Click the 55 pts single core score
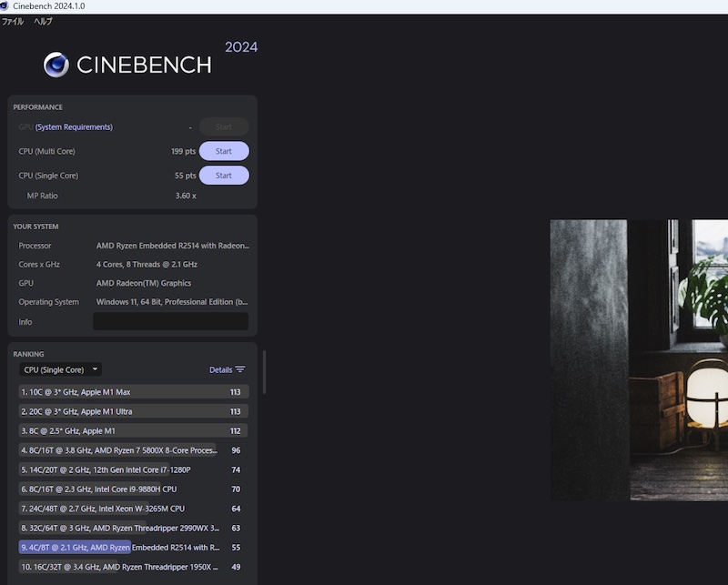The width and height of the screenshot is (728, 585). tap(186, 176)
